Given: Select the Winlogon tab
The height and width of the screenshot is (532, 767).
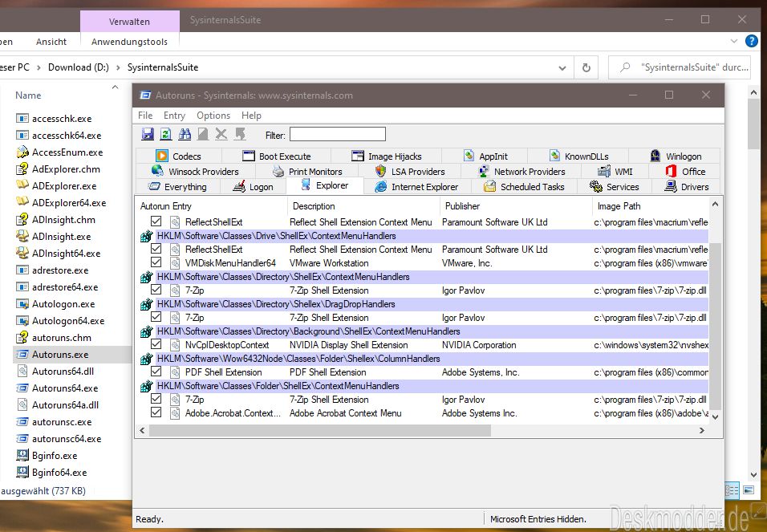Looking at the screenshot, I should click(x=676, y=156).
